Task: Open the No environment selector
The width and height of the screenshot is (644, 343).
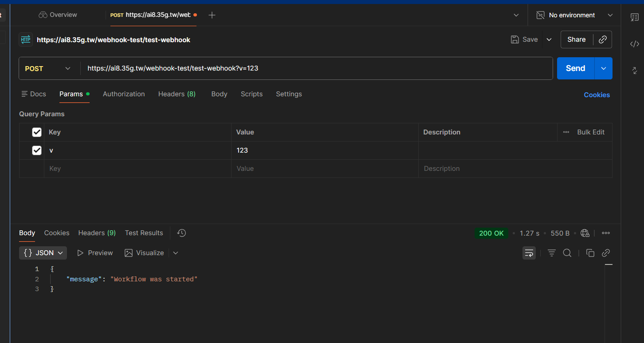Action: [x=574, y=15]
